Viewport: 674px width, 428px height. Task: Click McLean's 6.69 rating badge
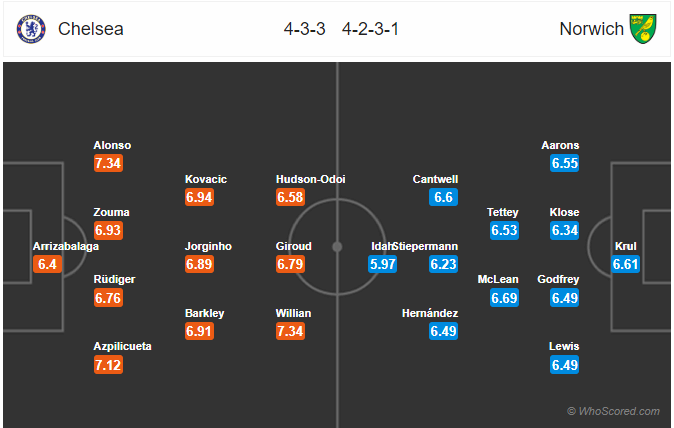coord(504,298)
